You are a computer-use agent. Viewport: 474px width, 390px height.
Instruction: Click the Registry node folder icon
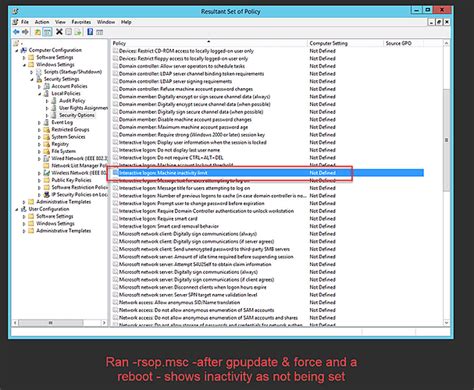tap(47, 144)
